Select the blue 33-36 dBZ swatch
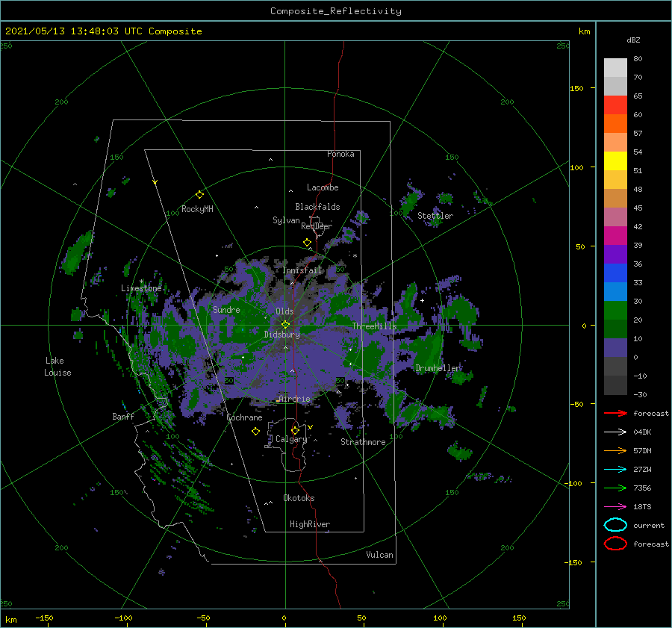The image size is (672, 628). (x=615, y=273)
